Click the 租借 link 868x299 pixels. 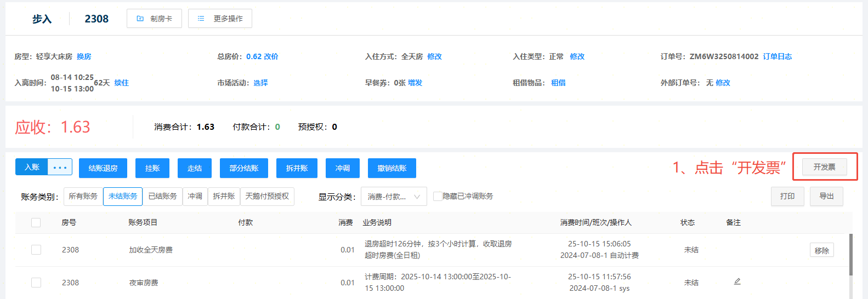click(558, 83)
